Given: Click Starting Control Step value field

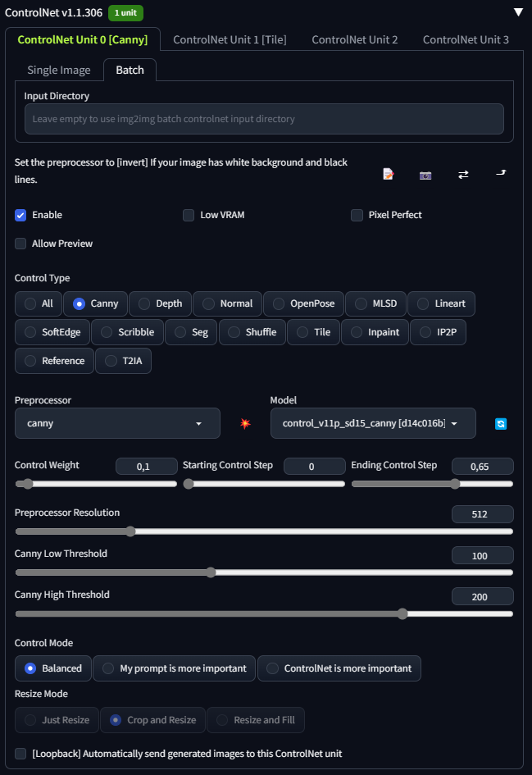Looking at the screenshot, I should click(314, 467).
